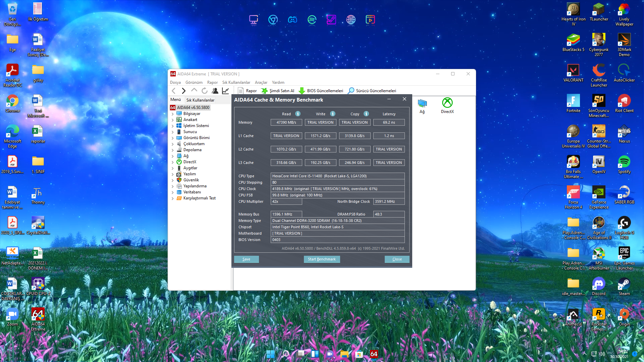Click the Copy column info icon
The image size is (644, 362).
click(366, 114)
